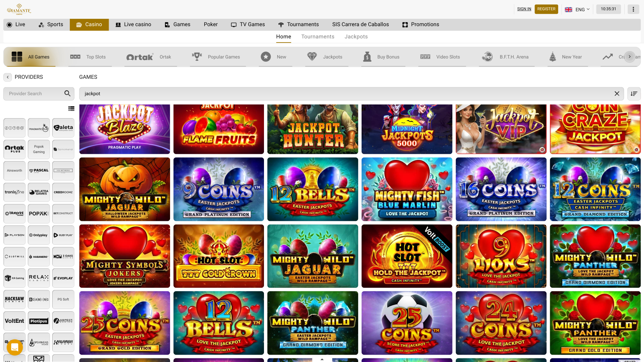
Task: Toggle the provider list view icon
Action: [x=71, y=109]
